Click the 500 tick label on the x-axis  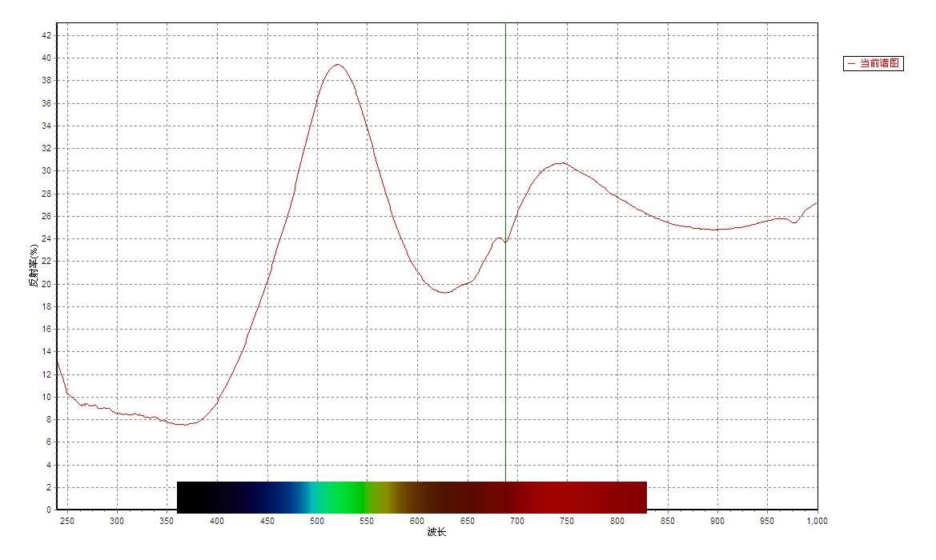pyautogui.click(x=317, y=521)
